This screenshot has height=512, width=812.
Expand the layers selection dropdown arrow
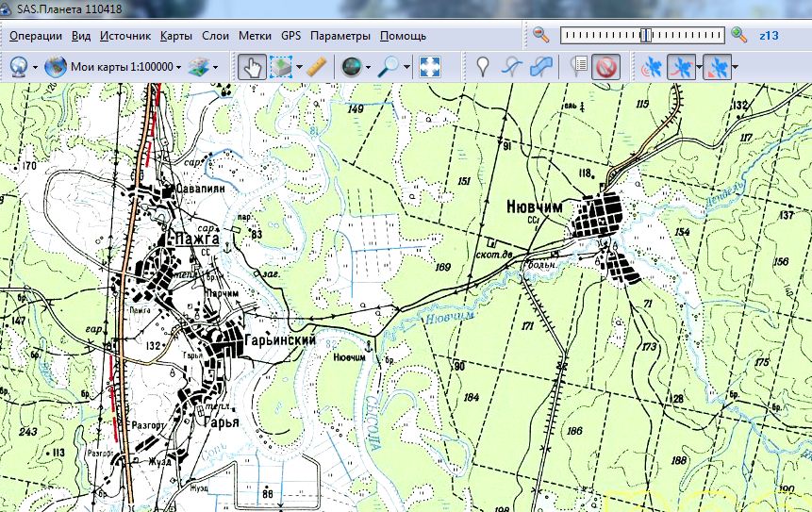tap(216, 67)
